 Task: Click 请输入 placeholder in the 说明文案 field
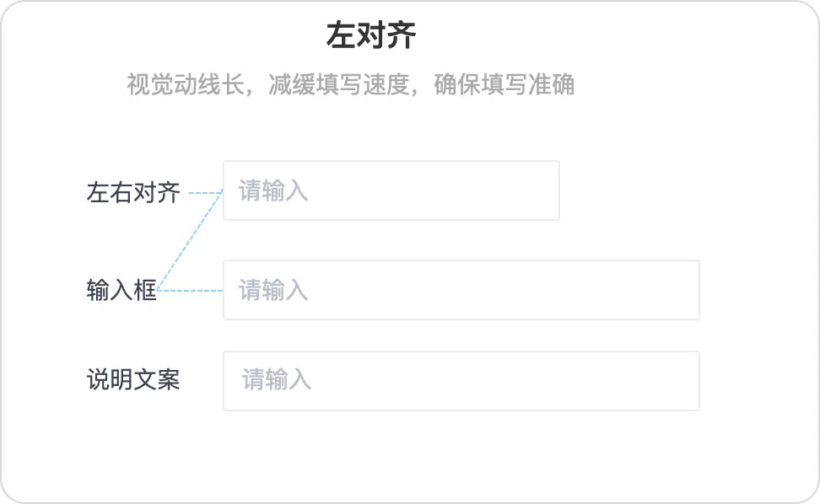276,380
